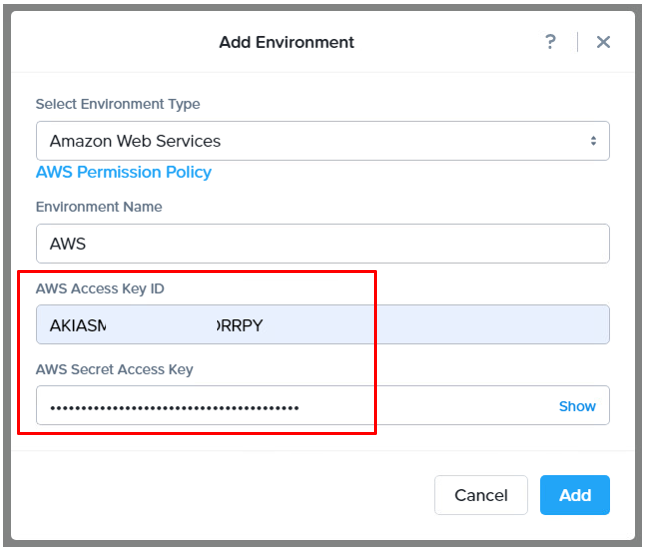Click the AWS Secret Access Key field
Image resolution: width=645 pixels, height=552 pixels.
pyautogui.click(x=323, y=405)
